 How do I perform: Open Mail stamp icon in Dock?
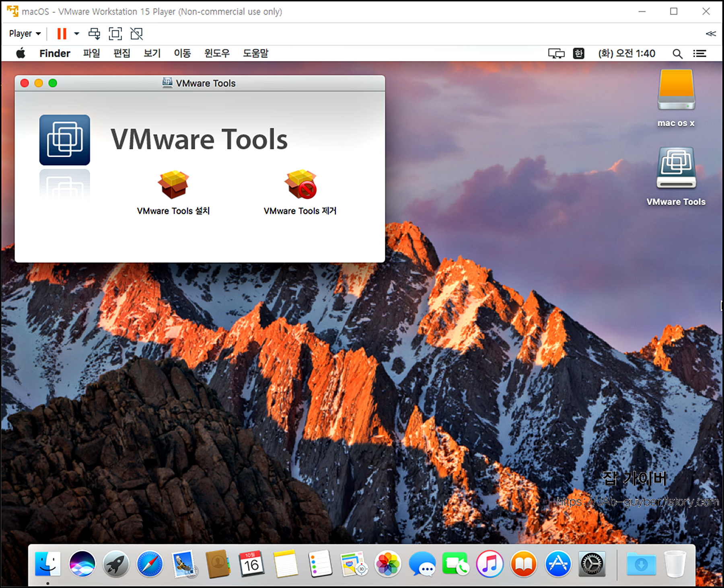[184, 564]
